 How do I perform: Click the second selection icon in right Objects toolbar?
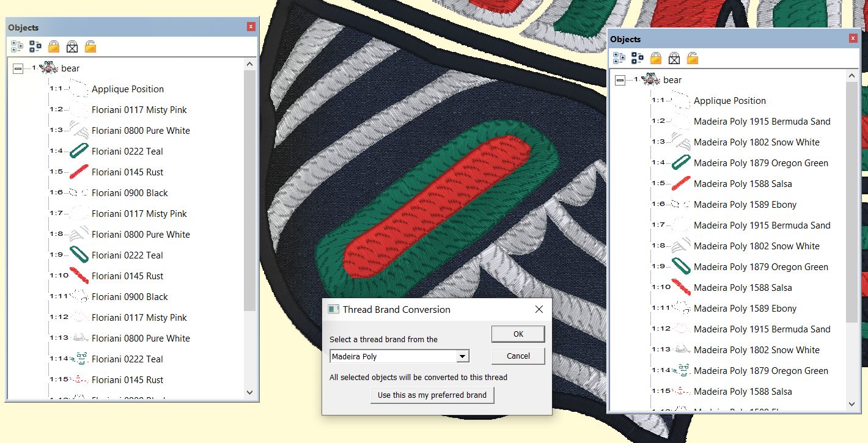[x=638, y=58]
